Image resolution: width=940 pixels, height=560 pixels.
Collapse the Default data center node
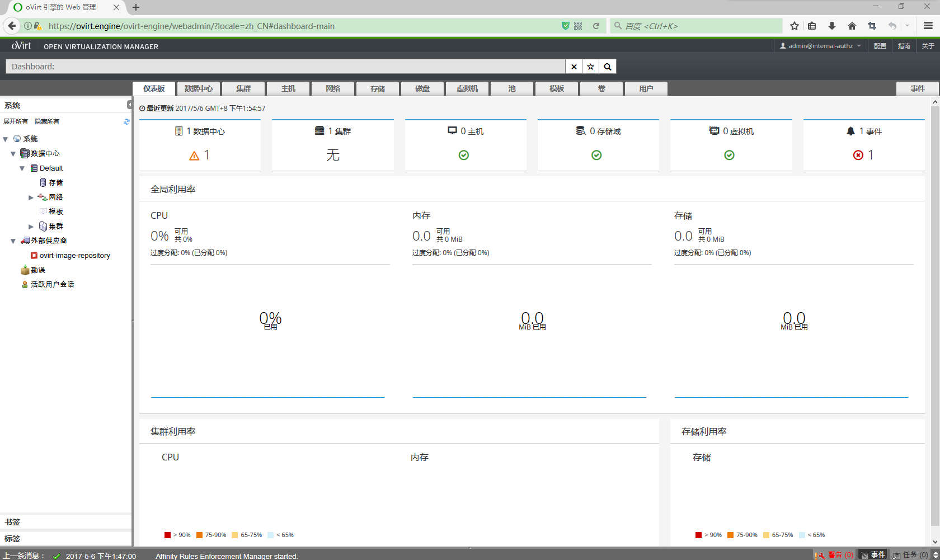(x=22, y=168)
